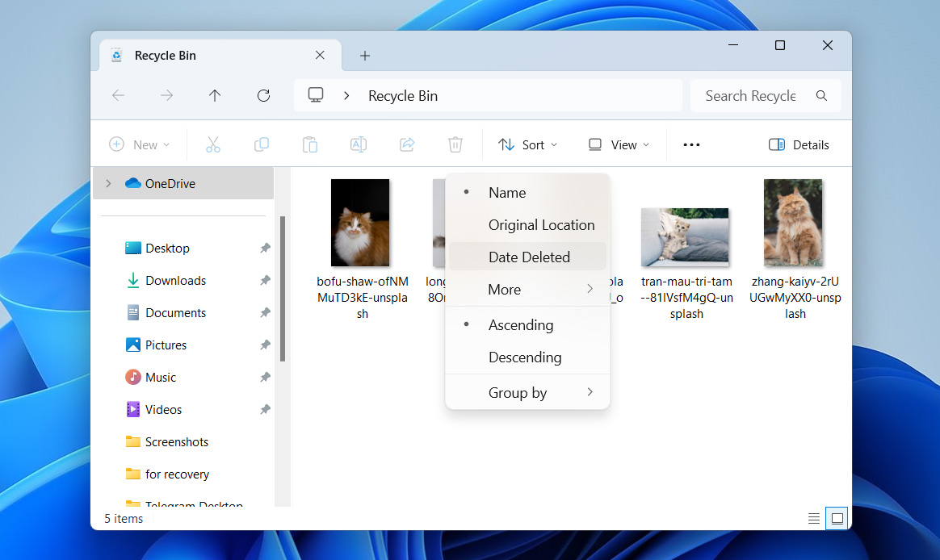Image resolution: width=940 pixels, height=560 pixels.
Task: Open the Sort dropdown
Action: coord(527,144)
